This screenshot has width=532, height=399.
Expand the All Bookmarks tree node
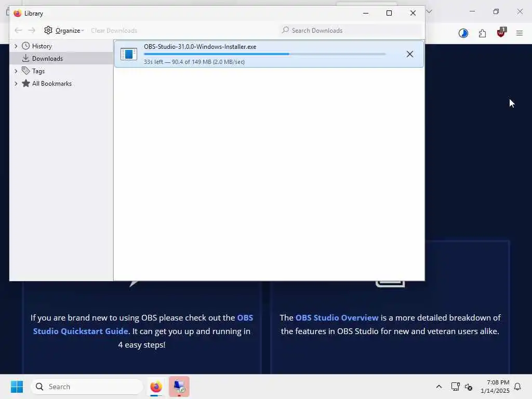click(16, 84)
